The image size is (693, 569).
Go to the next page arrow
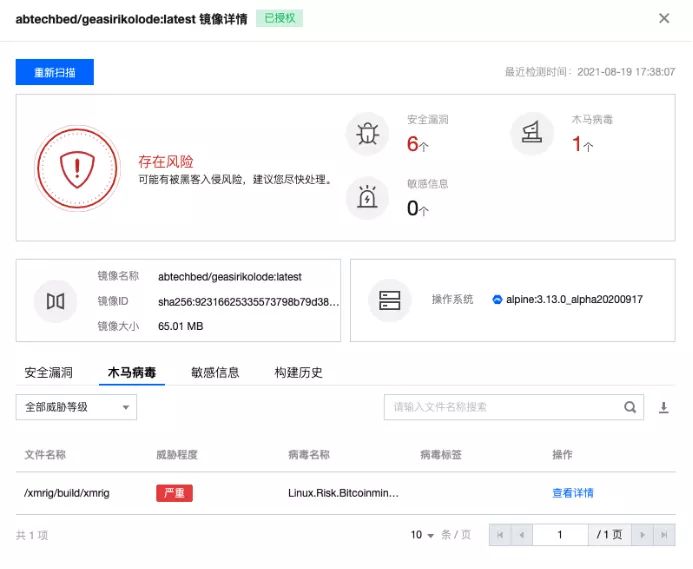pos(642,535)
